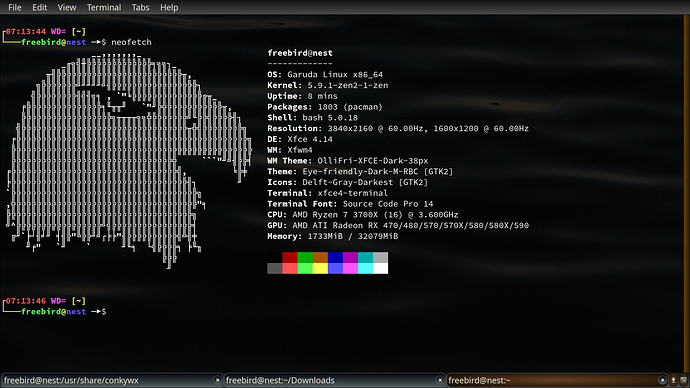Click 'Theme: Eye-friendly-Dark-M-RBC' line

click(x=360, y=172)
